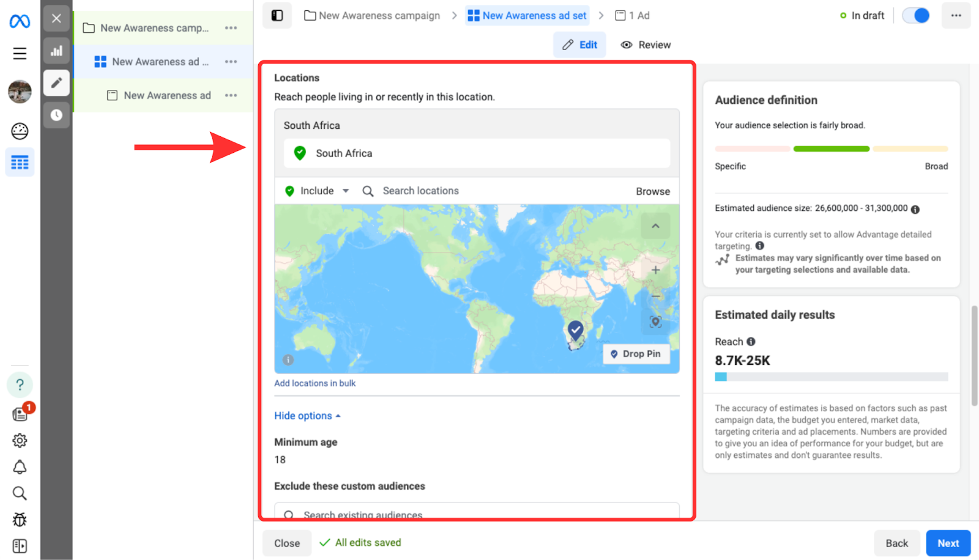Image resolution: width=979 pixels, height=560 pixels.
Task: Open more options for New Awareness ad row
Action: (x=231, y=95)
